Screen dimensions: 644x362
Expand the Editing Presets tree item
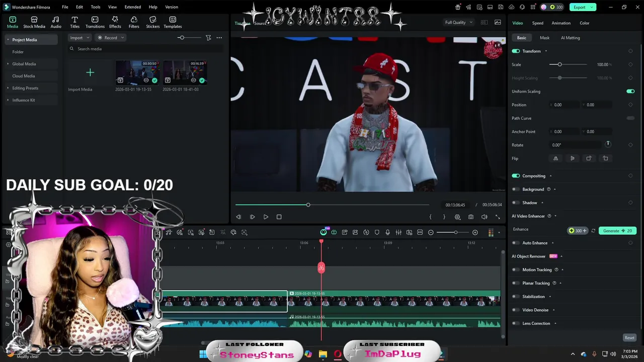point(8,88)
